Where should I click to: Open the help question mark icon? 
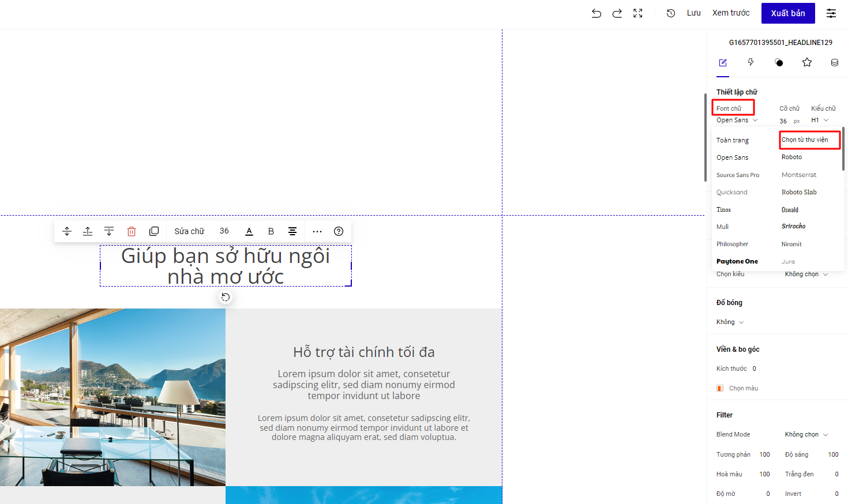[339, 231]
